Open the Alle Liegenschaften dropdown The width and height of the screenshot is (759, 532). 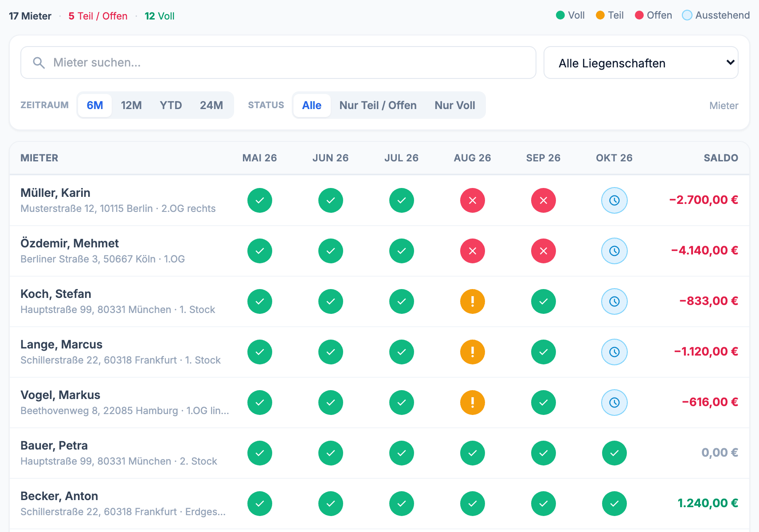coord(641,63)
